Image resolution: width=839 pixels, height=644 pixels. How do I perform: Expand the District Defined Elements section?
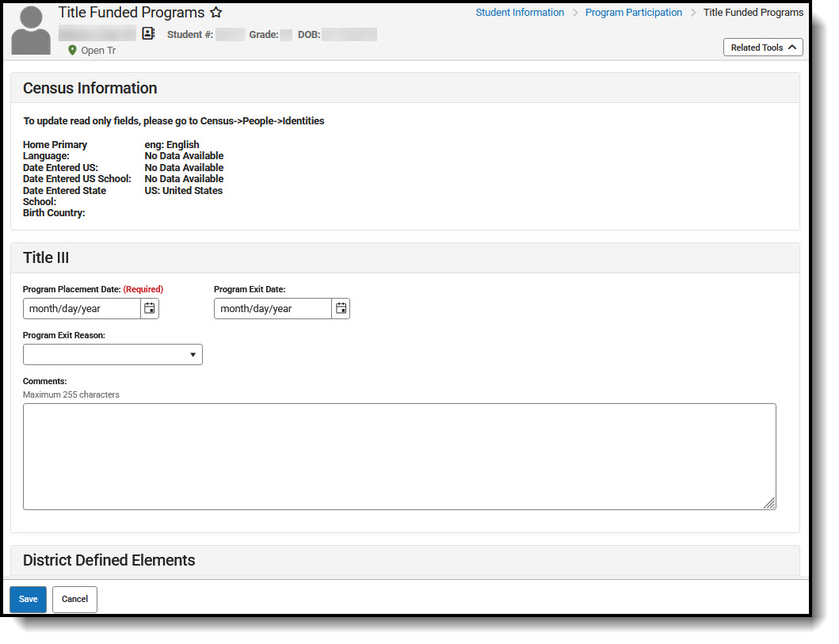(x=109, y=560)
